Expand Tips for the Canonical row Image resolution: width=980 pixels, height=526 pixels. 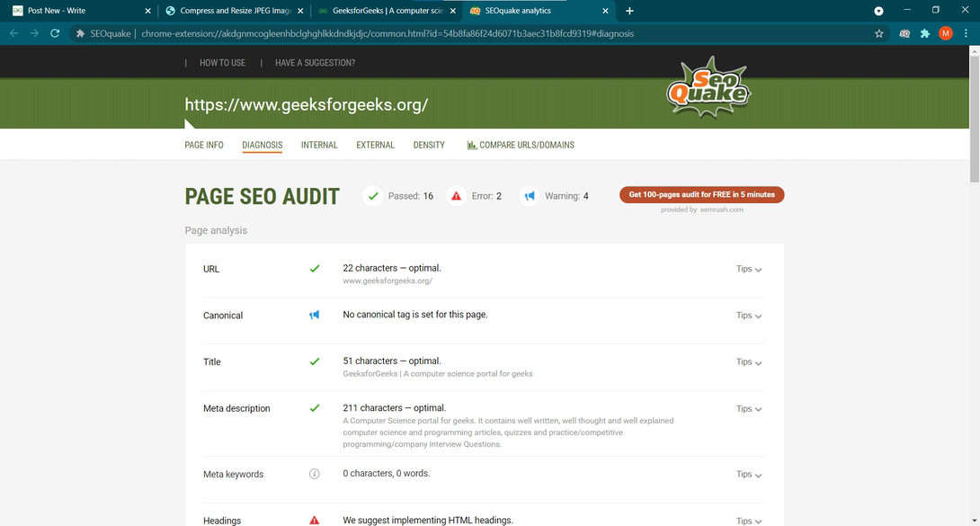point(749,316)
